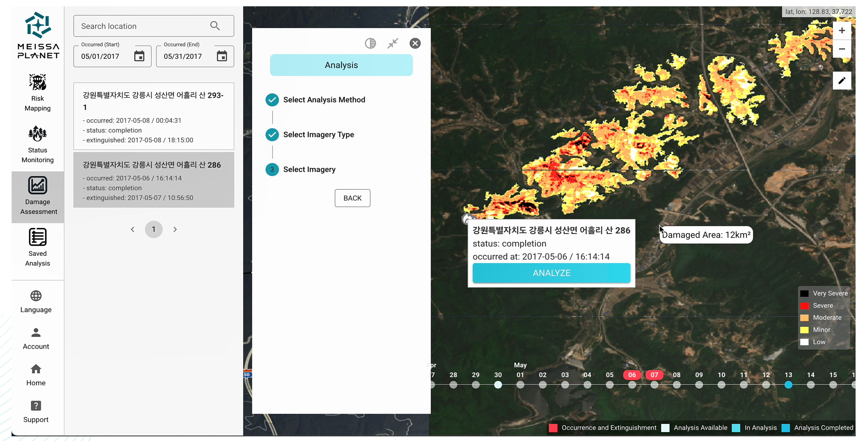This screenshot has height=441, width=868.
Task: Go to the next page of results
Action: (x=175, y=230)
